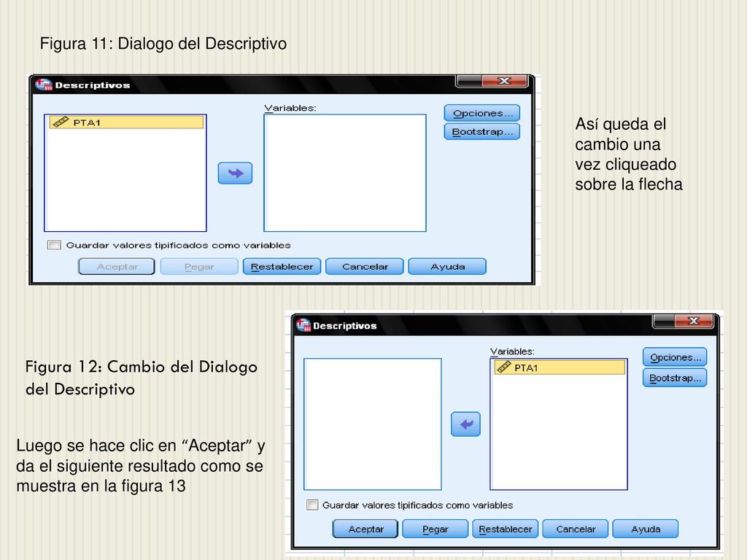The height and width of the screenshot is (560, 747).
Task: Click the greyed Aceptar button in upper dialog
Action: click(x=117, y=267)
